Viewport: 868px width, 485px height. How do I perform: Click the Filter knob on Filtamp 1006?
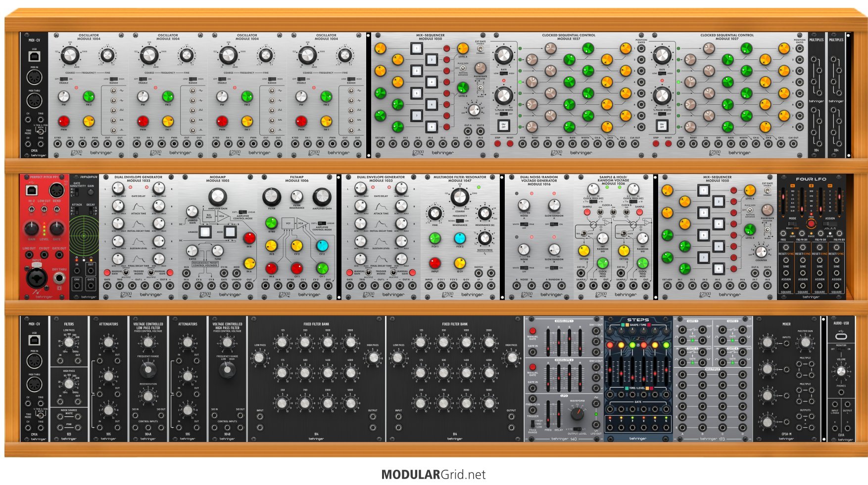coord(272,197)
